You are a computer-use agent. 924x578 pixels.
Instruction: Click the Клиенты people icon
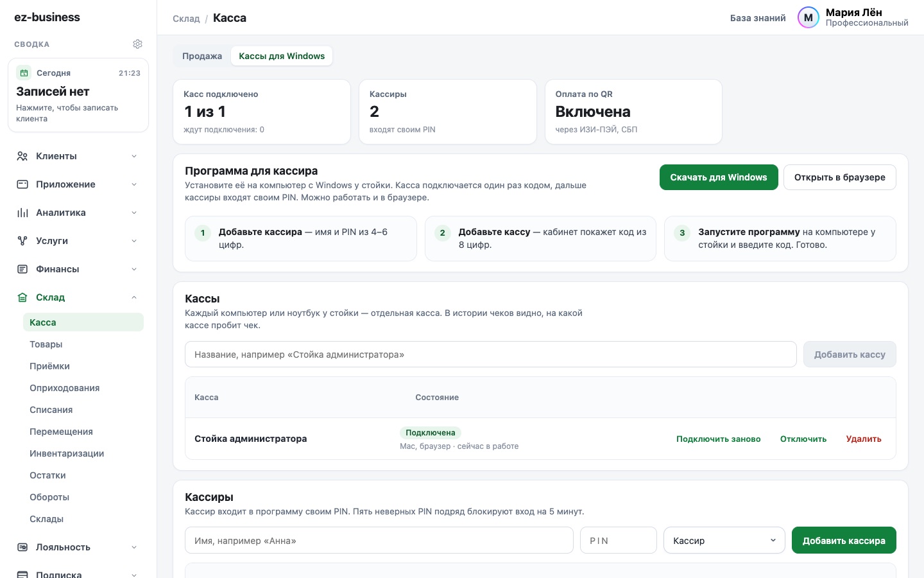pos(22,156)
